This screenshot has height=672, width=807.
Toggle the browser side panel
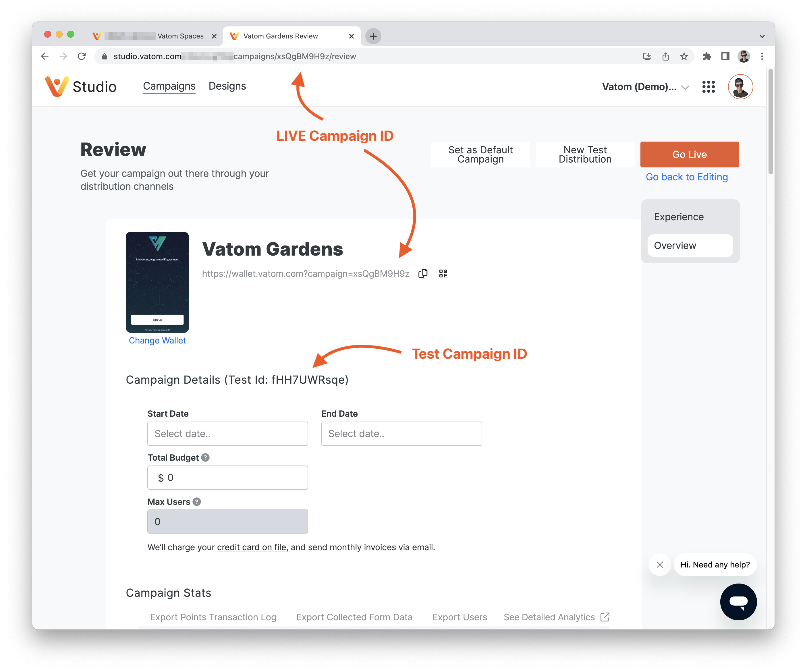coord(725,57)
